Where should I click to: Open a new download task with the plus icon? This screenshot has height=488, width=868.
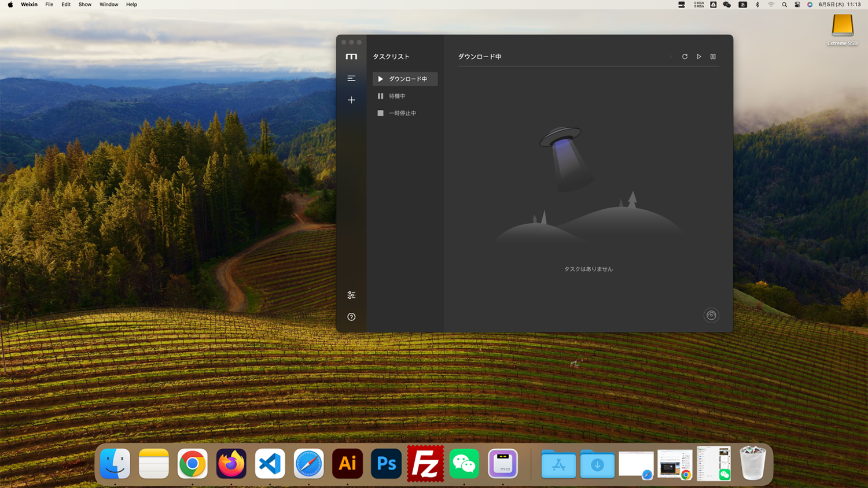tap(351, 99)
